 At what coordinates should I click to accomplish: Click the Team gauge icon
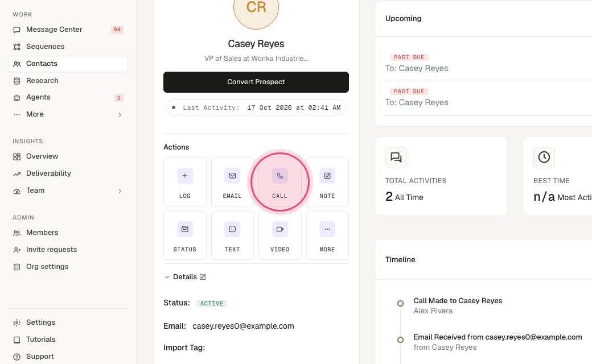17,191
